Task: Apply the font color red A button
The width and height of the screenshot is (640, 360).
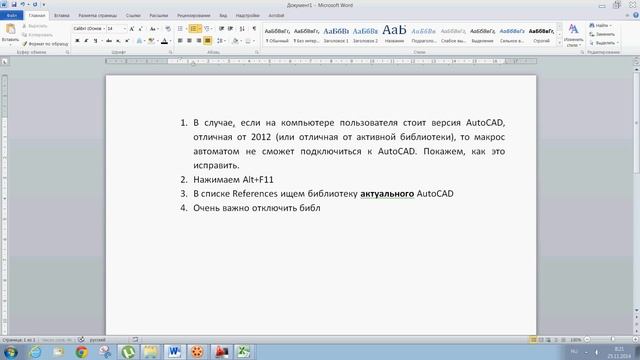Action: pos(164,41)
